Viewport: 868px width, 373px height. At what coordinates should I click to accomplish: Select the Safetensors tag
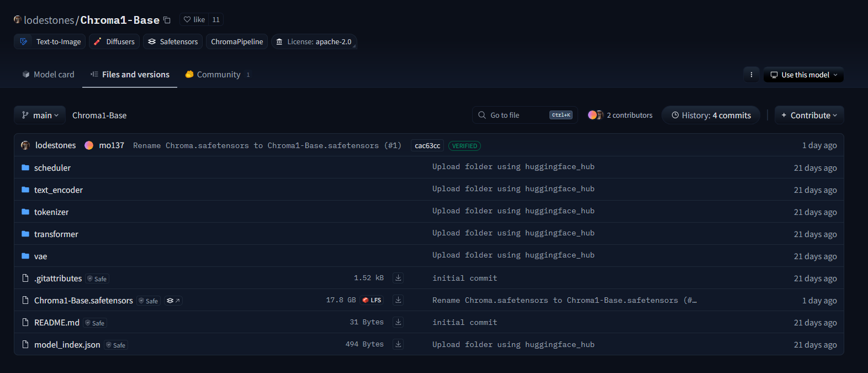tap(173, 41)
